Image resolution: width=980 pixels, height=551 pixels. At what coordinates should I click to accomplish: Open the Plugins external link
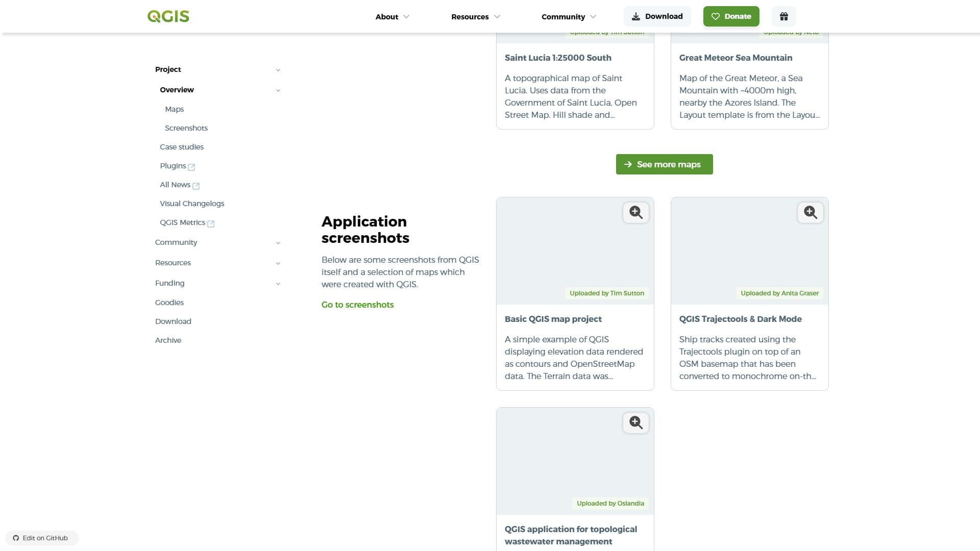click(x=173, y=166)
